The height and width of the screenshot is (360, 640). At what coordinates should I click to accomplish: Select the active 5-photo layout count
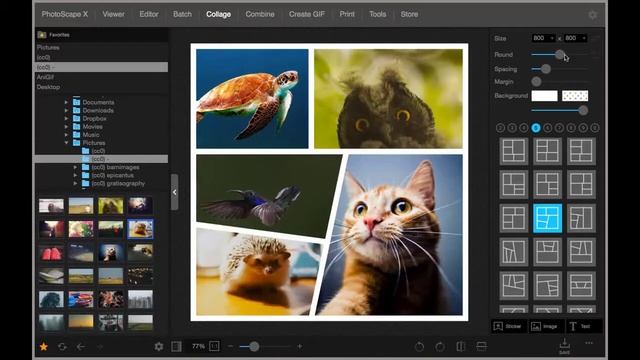point(536,128)
